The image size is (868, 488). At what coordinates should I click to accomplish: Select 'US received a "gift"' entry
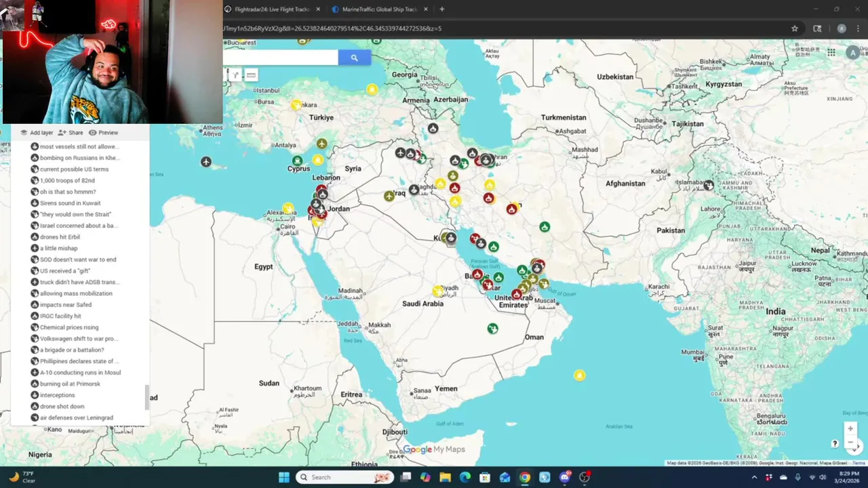pyautogui.click(x=65, y=270)
